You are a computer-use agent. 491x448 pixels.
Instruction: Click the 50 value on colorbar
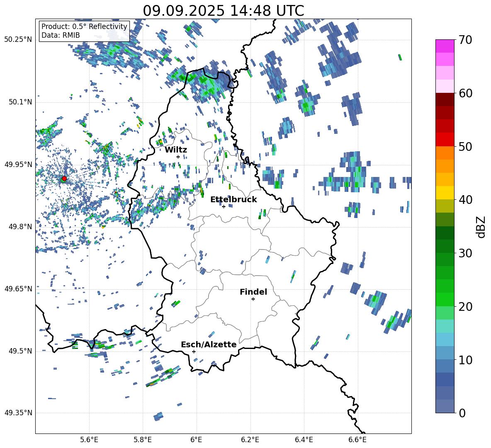click(x=465, y=147)
